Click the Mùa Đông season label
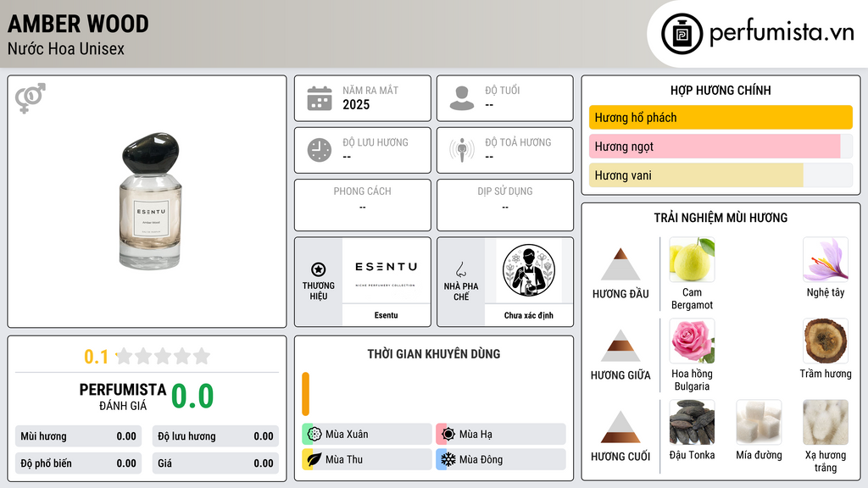868x488 pixels. coord(481,459)
